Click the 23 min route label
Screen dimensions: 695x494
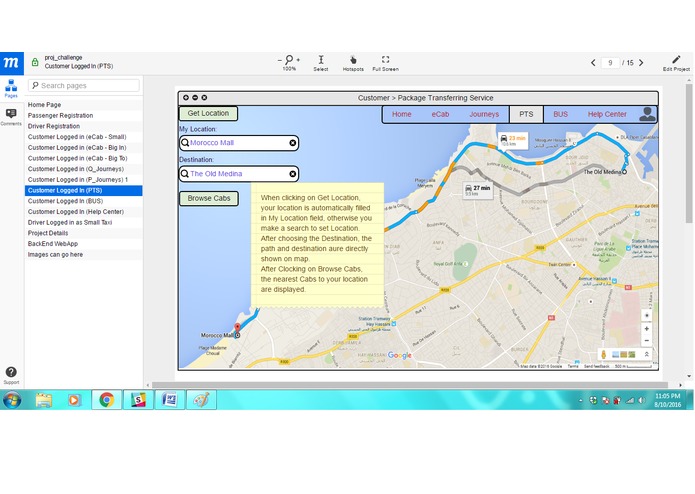click(513, 140)
